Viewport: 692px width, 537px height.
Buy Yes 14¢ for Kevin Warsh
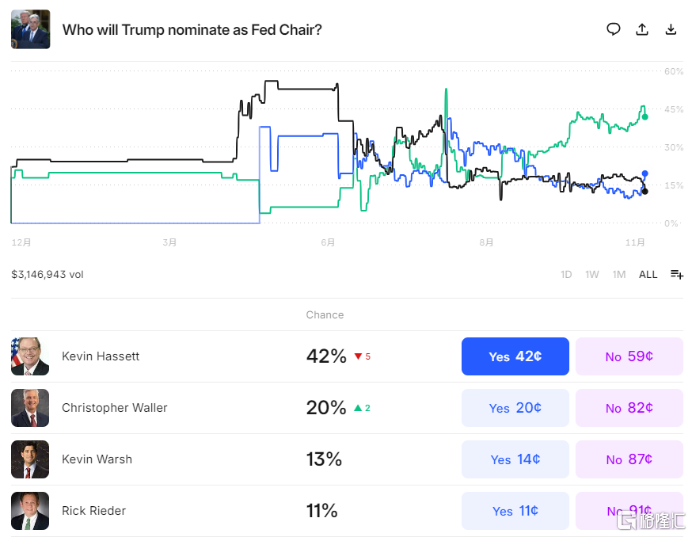click(515, 459)
